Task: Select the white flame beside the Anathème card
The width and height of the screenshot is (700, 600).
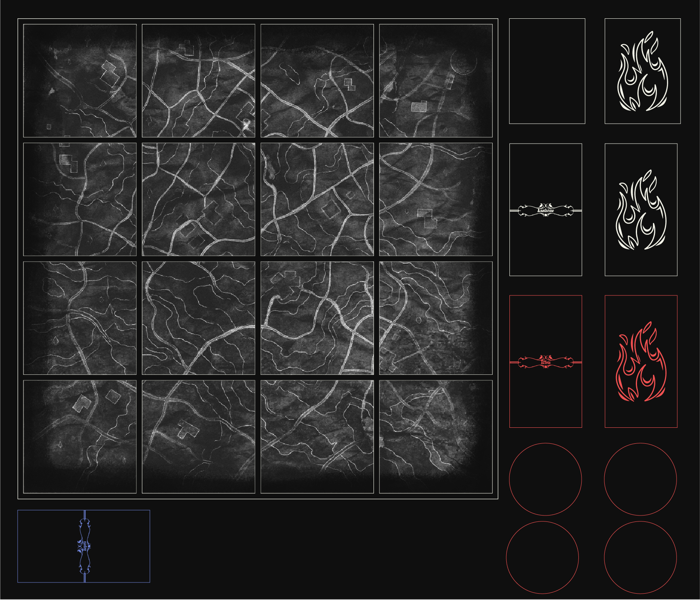Action: (x=641, y=210)
